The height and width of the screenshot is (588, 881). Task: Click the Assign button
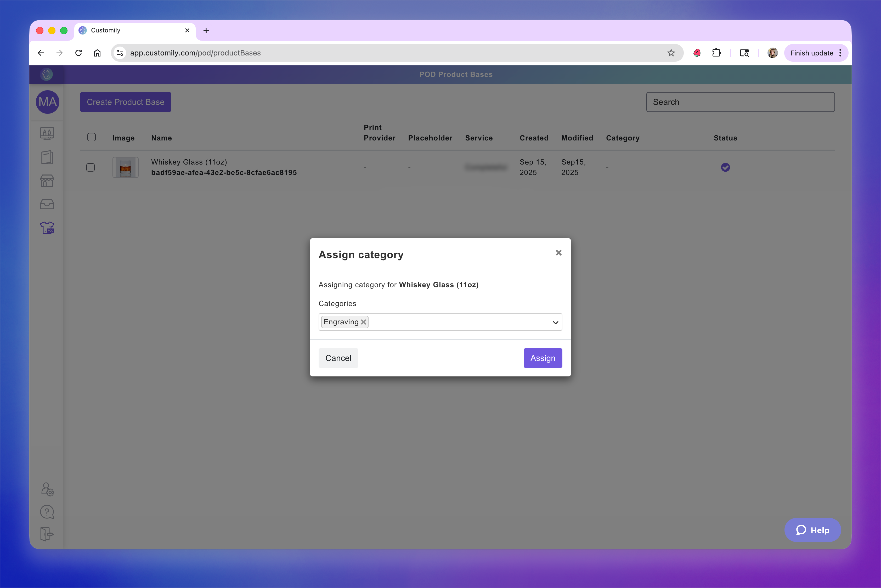[x=542, y=358]
